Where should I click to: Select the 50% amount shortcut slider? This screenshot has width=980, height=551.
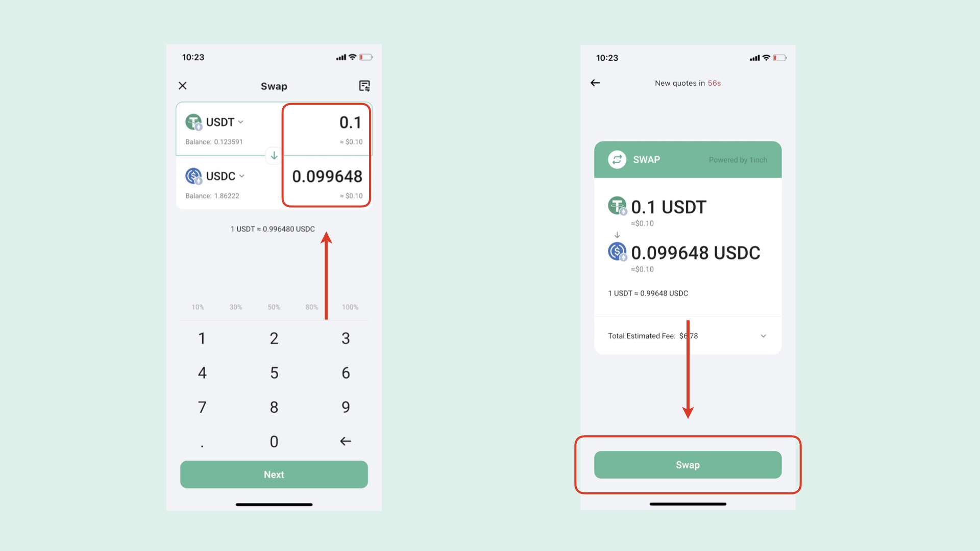pyautogui.click(x=274, y=307)
